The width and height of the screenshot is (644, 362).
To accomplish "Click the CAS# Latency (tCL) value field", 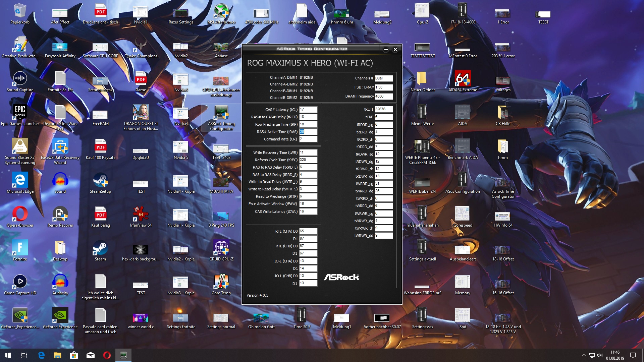I will (x=308, y=110).
